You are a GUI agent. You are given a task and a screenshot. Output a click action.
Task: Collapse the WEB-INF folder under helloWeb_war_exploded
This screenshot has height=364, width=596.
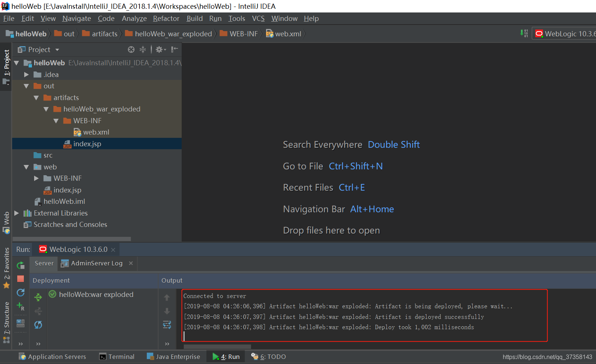[56, 121]
